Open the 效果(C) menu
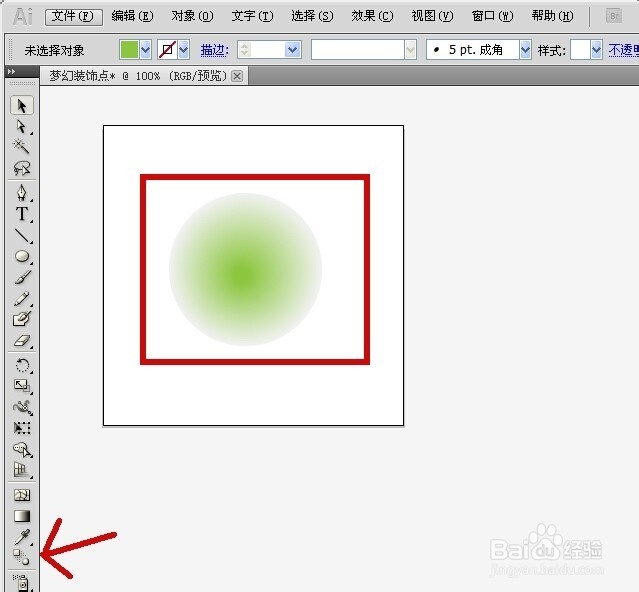The height and width of the screenshot is (592, 639). (x=372, y=16)
